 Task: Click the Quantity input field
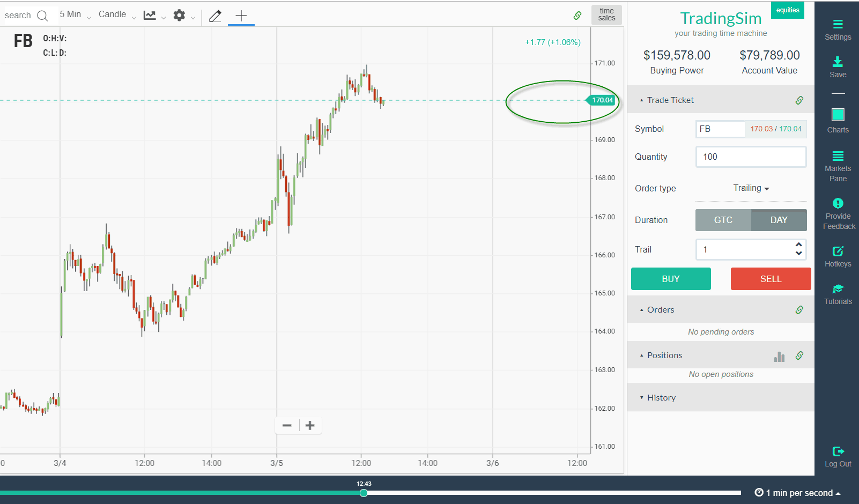750,157
